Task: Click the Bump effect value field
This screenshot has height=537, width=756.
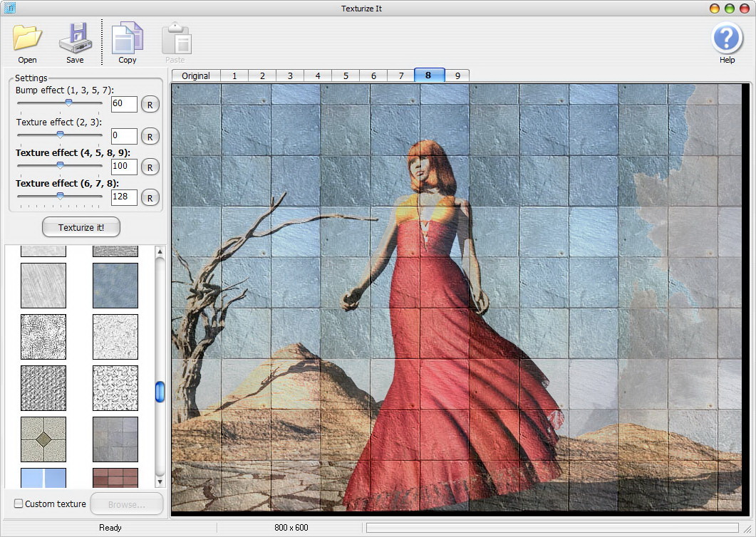Action: tap(124, 104)
